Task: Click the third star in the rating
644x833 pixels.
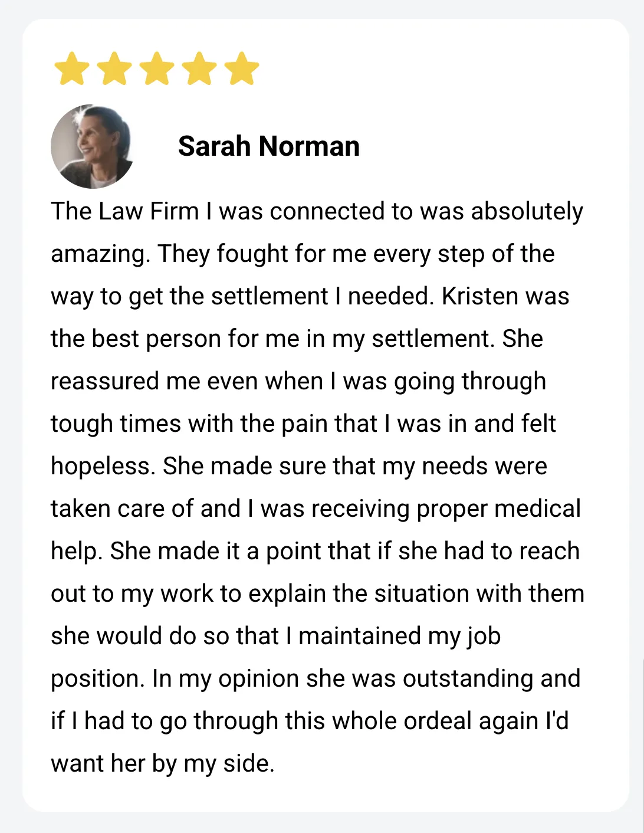Action: [157, 68]
